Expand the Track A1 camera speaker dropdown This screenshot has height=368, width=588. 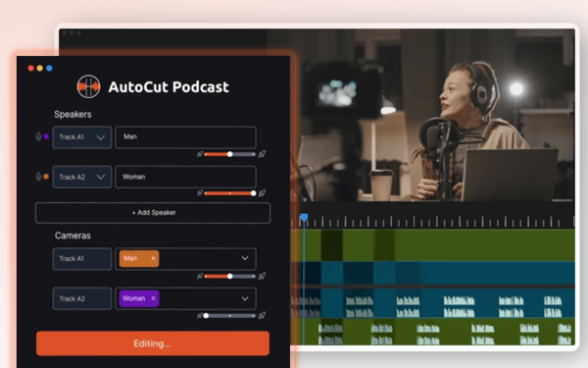click(x=245, y=258)
